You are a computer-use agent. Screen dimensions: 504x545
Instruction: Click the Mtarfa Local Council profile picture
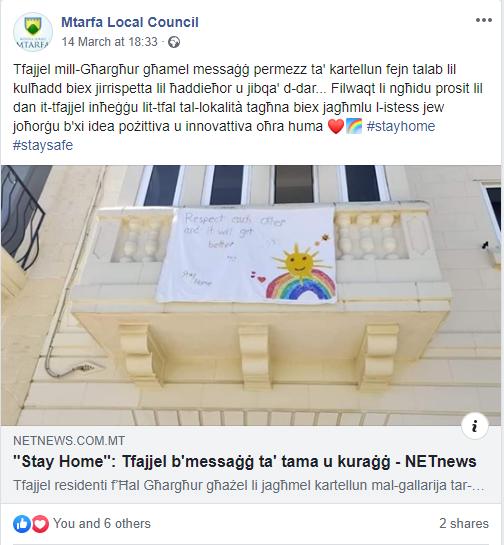tap(33, 32)
